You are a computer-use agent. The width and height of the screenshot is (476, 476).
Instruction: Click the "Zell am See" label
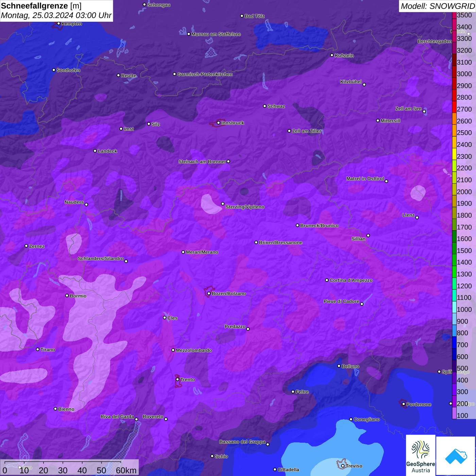408,108
